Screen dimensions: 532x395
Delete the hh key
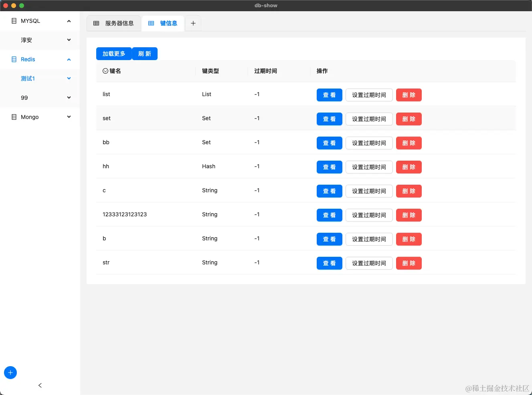point(409,167)
